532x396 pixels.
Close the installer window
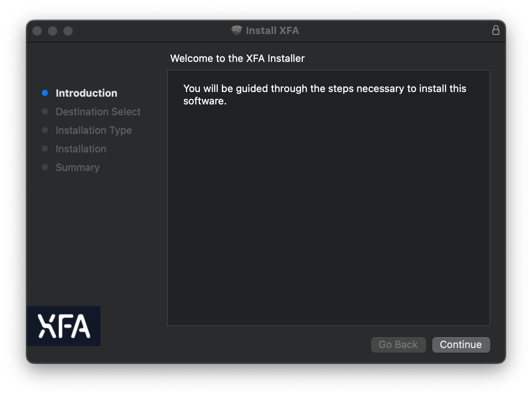tap(37, 31)
